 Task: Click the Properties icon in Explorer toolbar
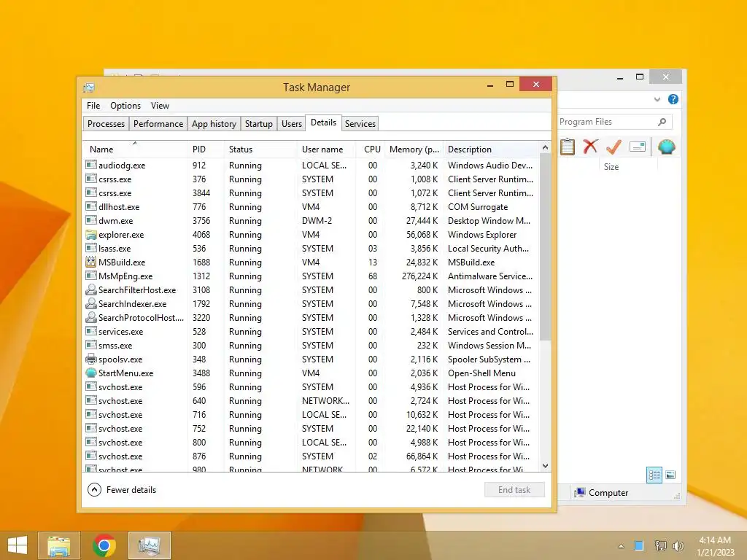pyautogui.click(x=638, y=147)
